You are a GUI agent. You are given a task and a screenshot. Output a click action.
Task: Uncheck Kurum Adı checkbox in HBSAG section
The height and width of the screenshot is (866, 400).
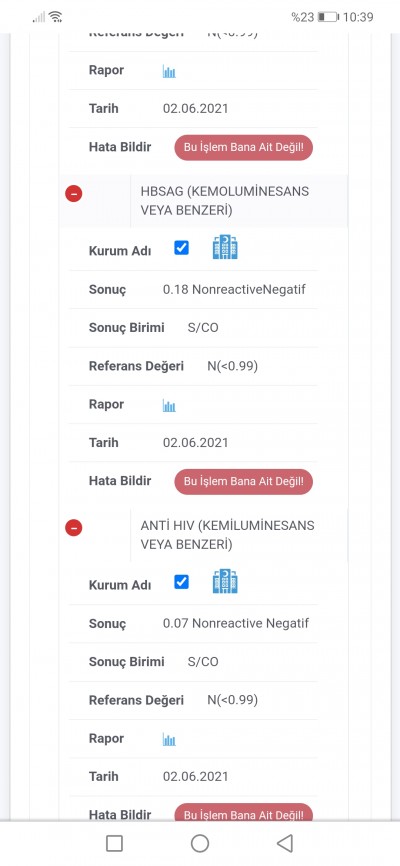(181, 248)
